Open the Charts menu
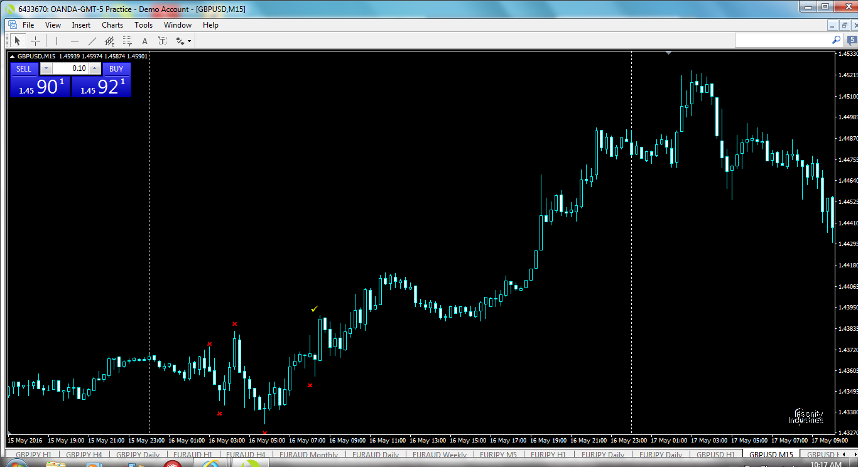The height and width of the screenshot is (467, 868). [112, 25]
